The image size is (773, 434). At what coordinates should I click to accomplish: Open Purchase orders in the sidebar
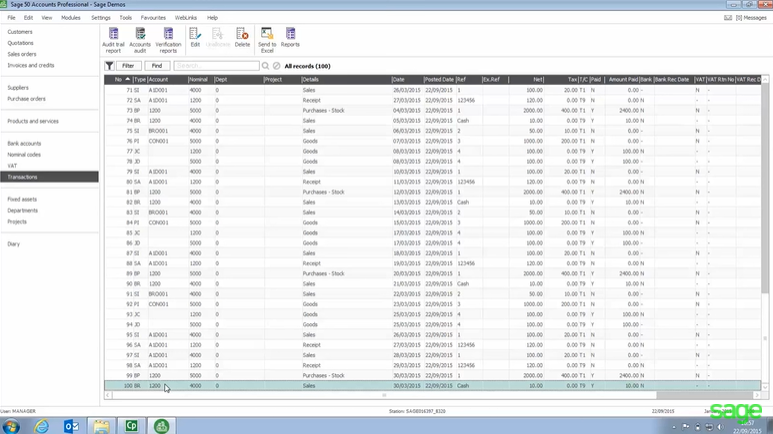(26, 99)
